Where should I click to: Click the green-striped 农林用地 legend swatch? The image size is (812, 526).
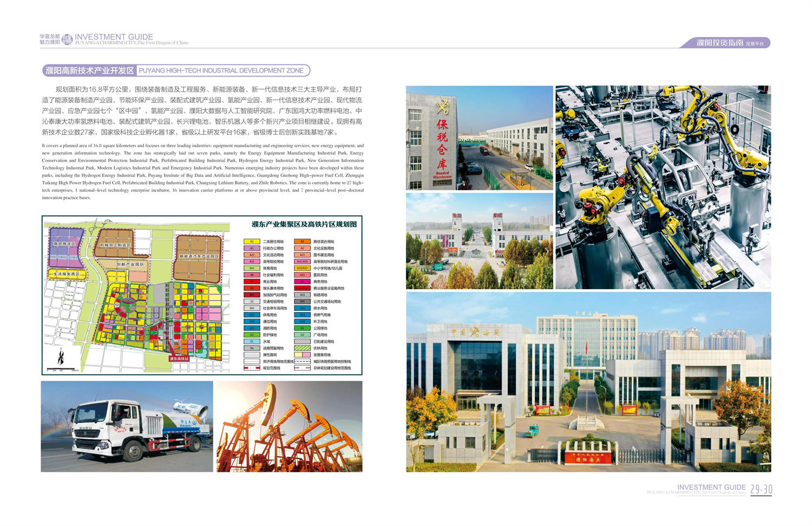[302, 348]
